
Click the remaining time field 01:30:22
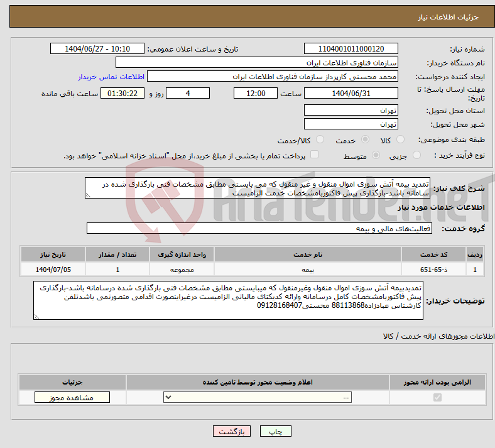point(122,93)
